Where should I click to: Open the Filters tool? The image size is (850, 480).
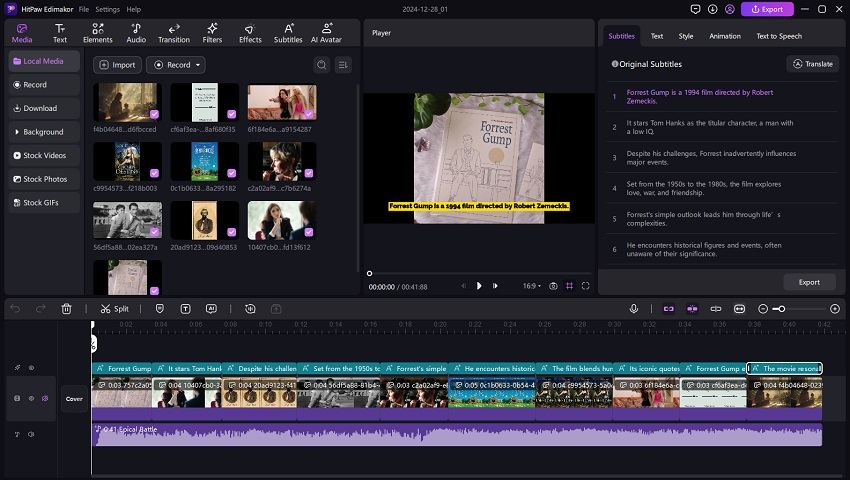(212, 33)
